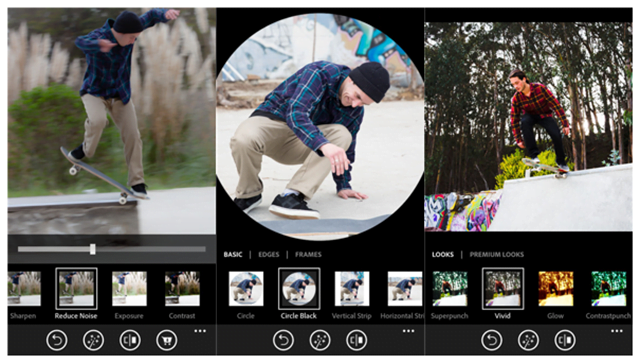Expand the three-dot menu on the frames screen

[409, 331]
